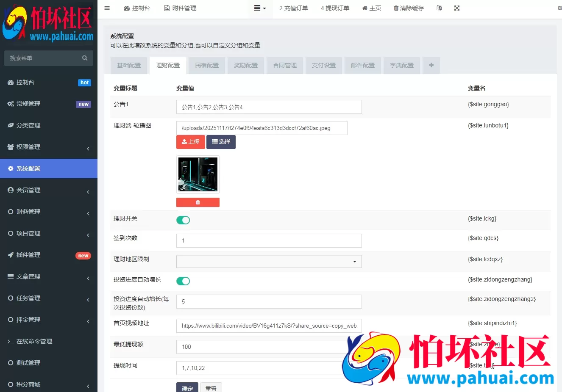Click the red 上传 button
The height and width of the screenshot is (392, 562).
[191, 142]
